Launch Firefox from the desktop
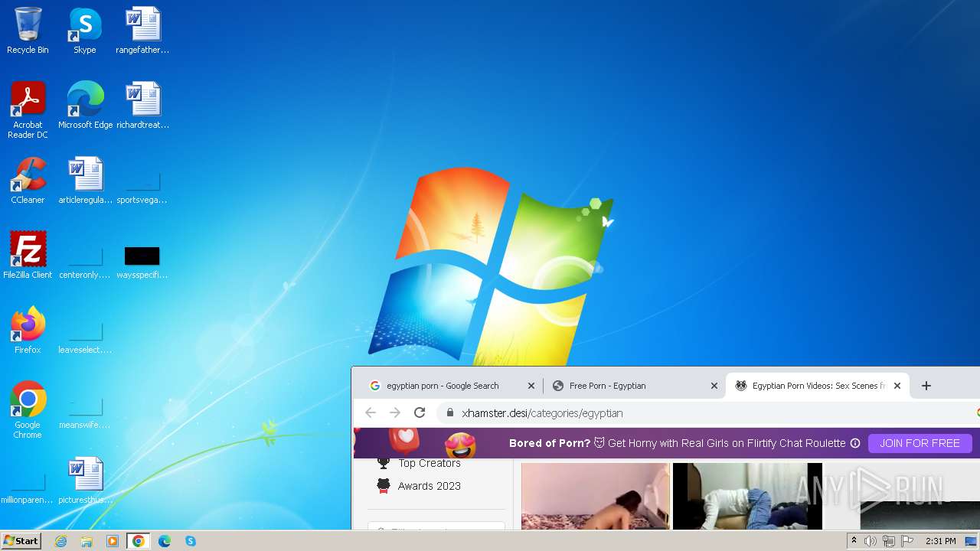Screen dimensions: 980x551 pos(28,331)
